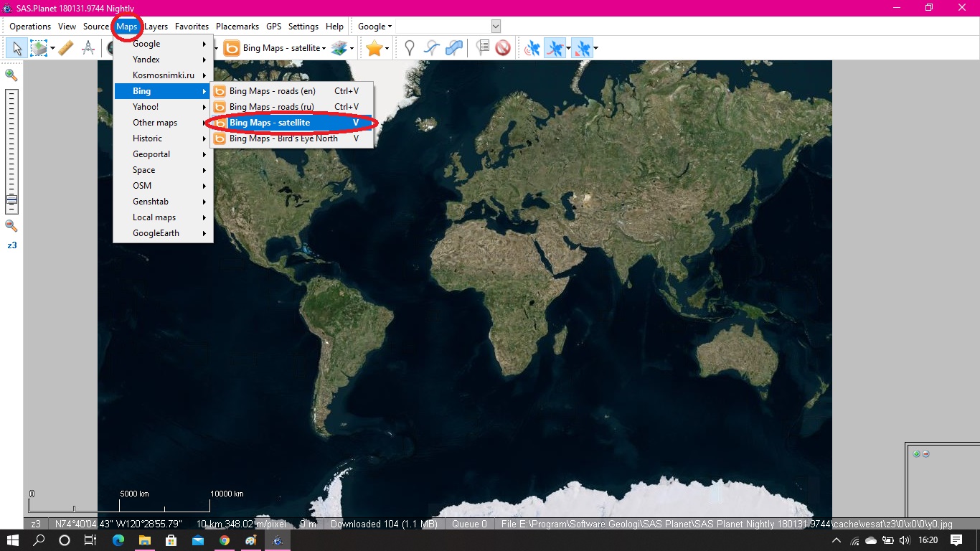The image size is (980, 551).
Task: Expand the Genshtab submenu
Action: pos(163,202)
